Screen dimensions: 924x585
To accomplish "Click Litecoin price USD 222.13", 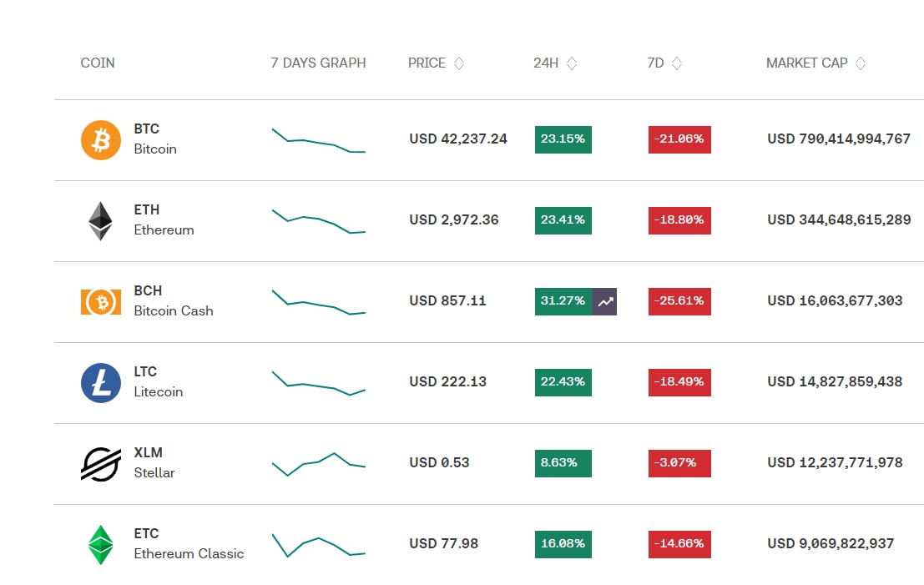I will coord(448,381).
